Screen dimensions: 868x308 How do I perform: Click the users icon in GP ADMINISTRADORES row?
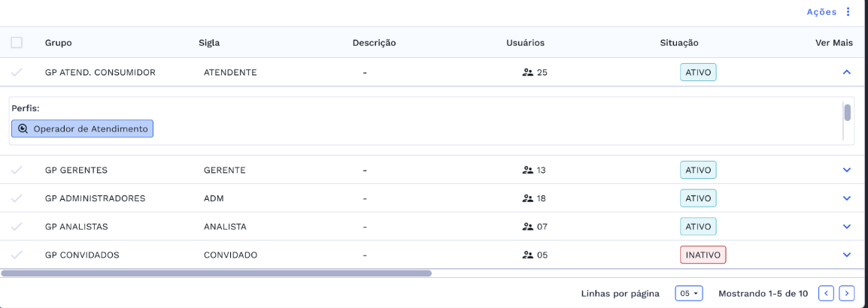click(x=527, y=198)
